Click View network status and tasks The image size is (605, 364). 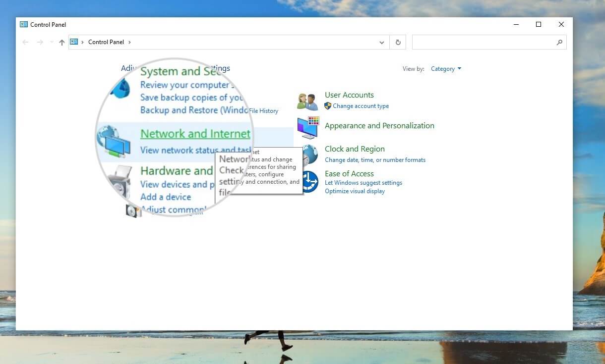tap(196, 150)
